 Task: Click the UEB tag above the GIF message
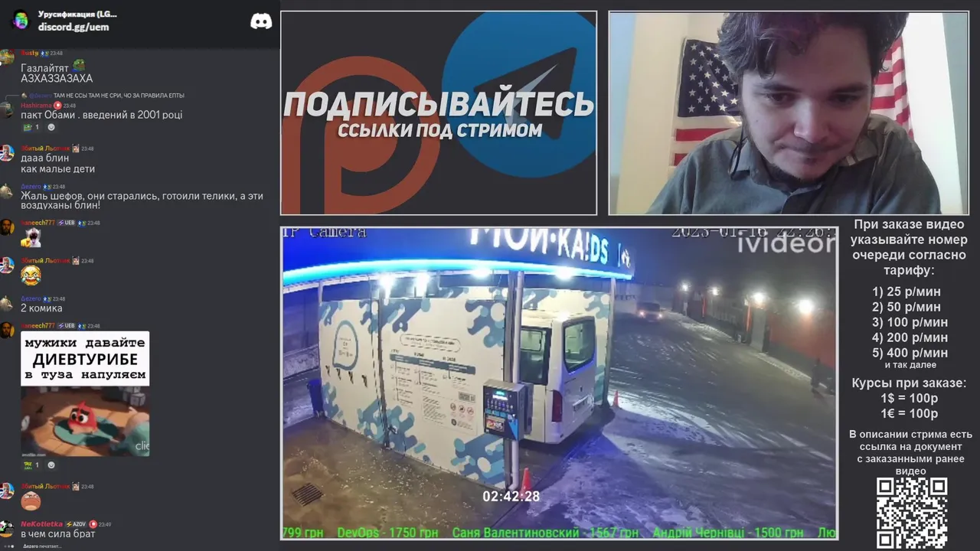67,326
